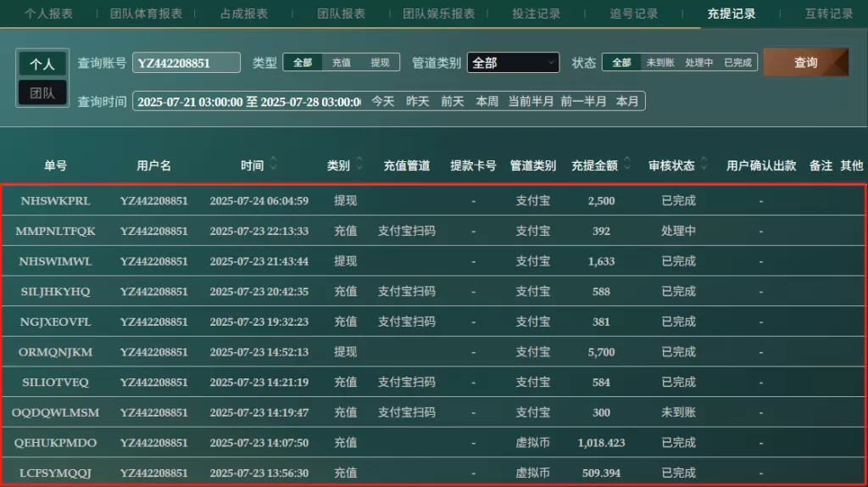Select order number ORMQNJKM
Viewport: 868px width, 487px height.
click(55, 352)
